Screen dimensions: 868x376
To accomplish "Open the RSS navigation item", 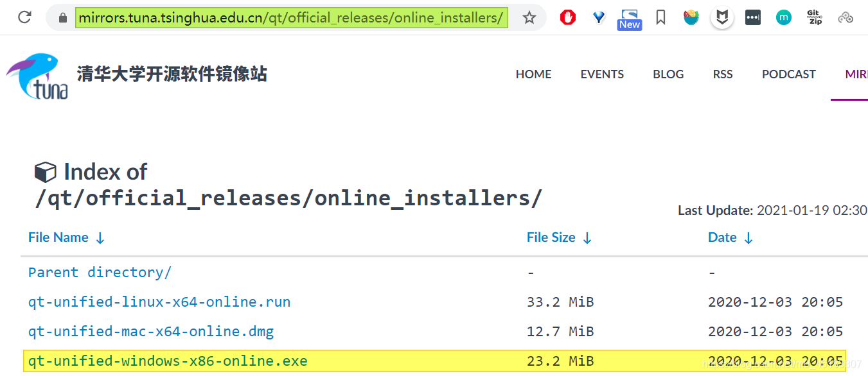I will tap(723, 74).
